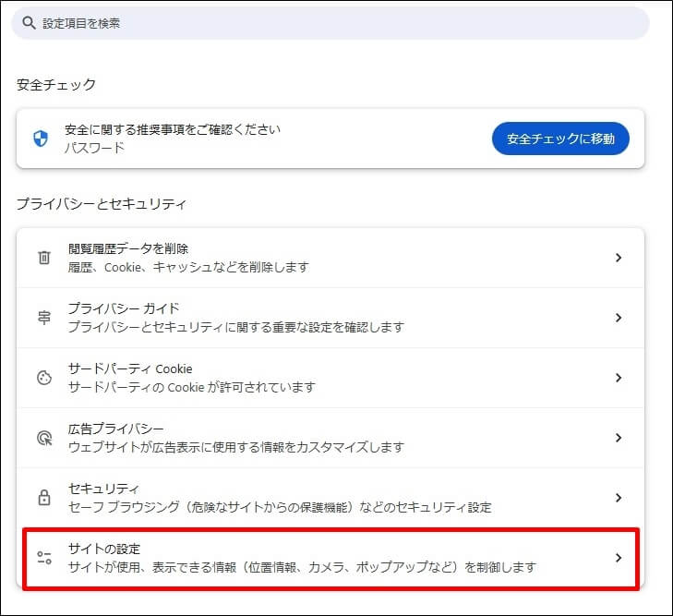Screen dimensions: 673x616
Task: Focus the 設定項目を検索 search field
Action: 332,23
